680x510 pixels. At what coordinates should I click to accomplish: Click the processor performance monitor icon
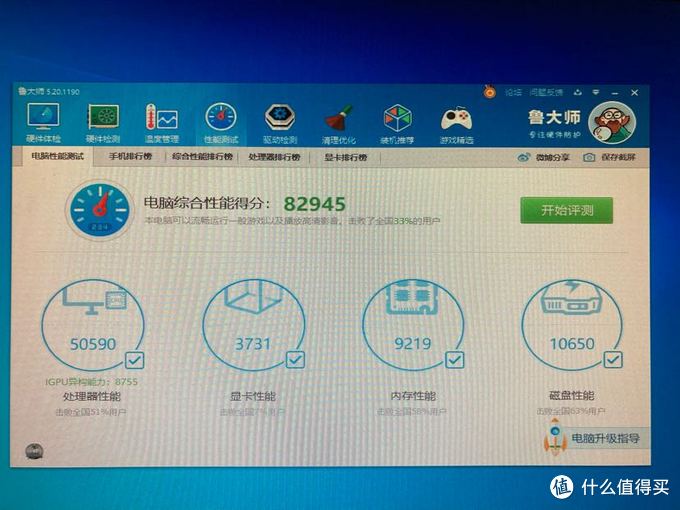pyautogui.click(x=94, y=298)
